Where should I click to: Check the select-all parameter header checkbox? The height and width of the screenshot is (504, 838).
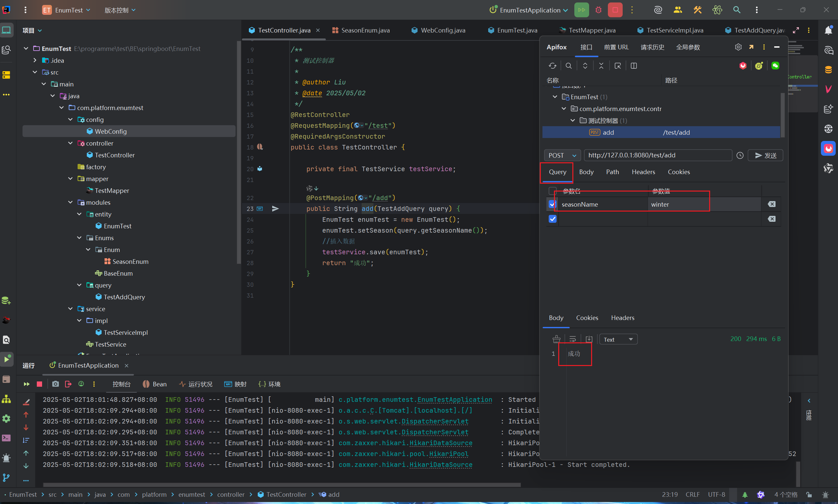553,191
